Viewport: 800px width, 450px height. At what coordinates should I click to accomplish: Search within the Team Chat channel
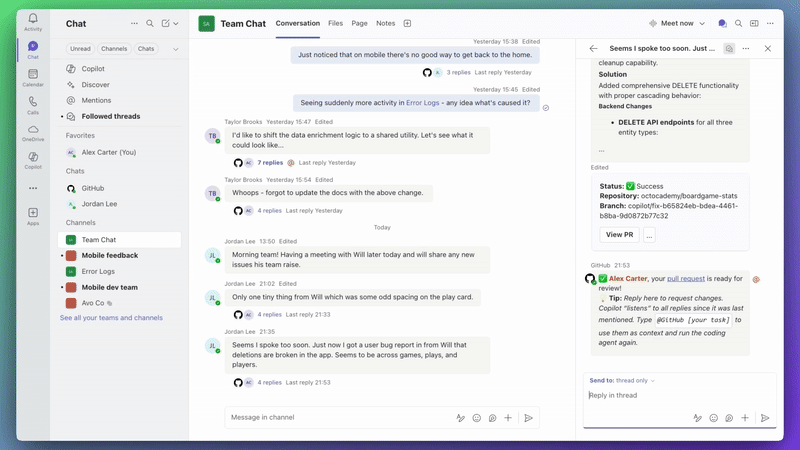738,23
